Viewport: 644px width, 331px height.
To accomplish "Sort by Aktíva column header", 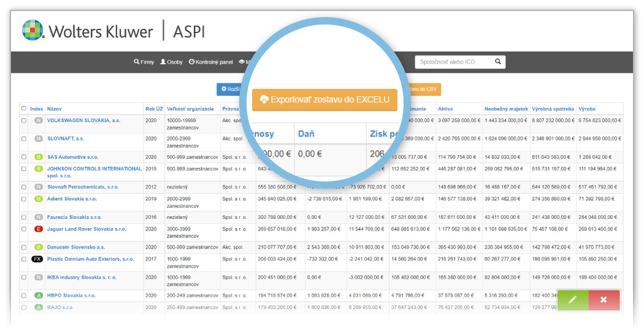I will [445, 109].
